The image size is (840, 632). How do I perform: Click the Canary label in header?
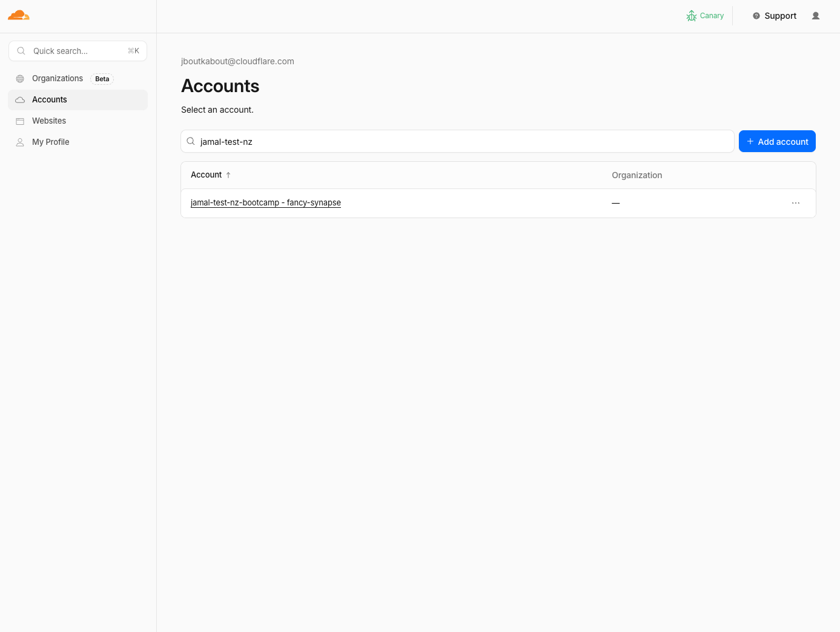click(x=712, y=16)
